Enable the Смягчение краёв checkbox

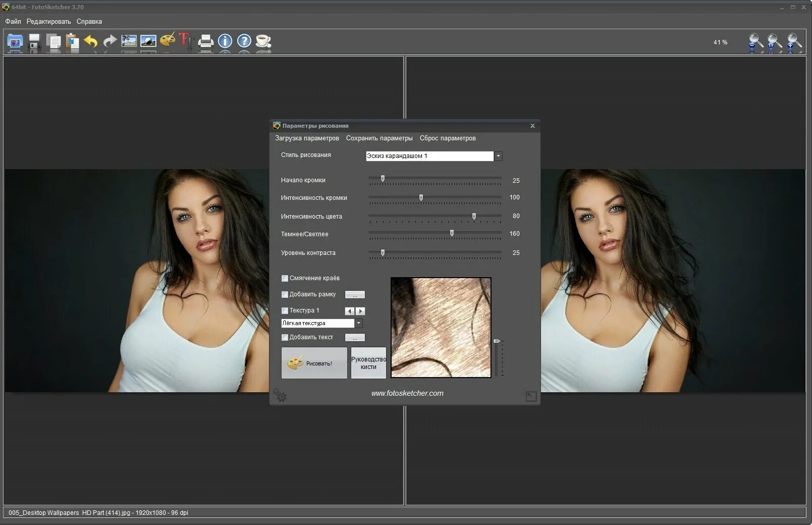[x=285, y=278]
